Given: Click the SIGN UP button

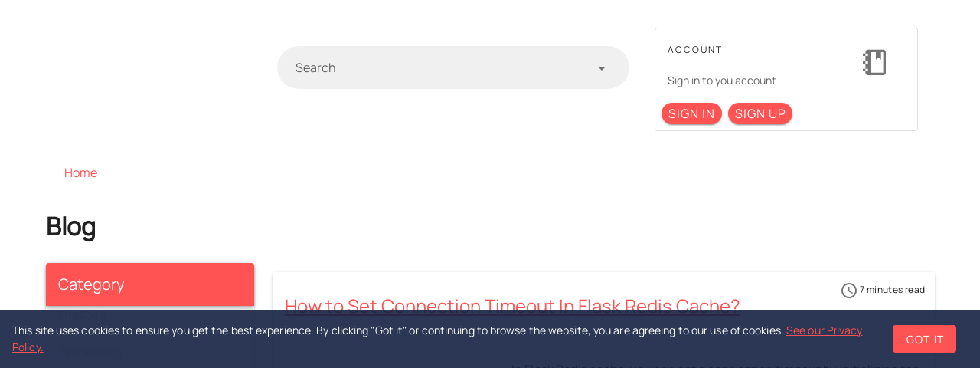Looking at the screenshot, I should point(760,113).
